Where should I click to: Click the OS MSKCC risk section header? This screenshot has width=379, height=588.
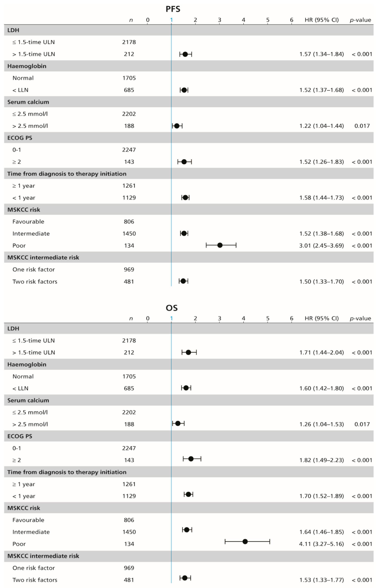click(24, 508)
